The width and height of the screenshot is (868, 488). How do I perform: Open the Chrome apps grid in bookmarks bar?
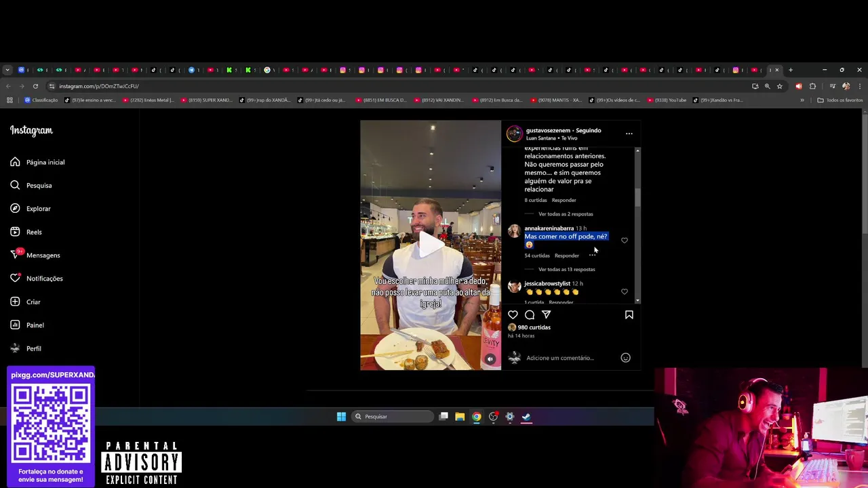tap(9, 100)
